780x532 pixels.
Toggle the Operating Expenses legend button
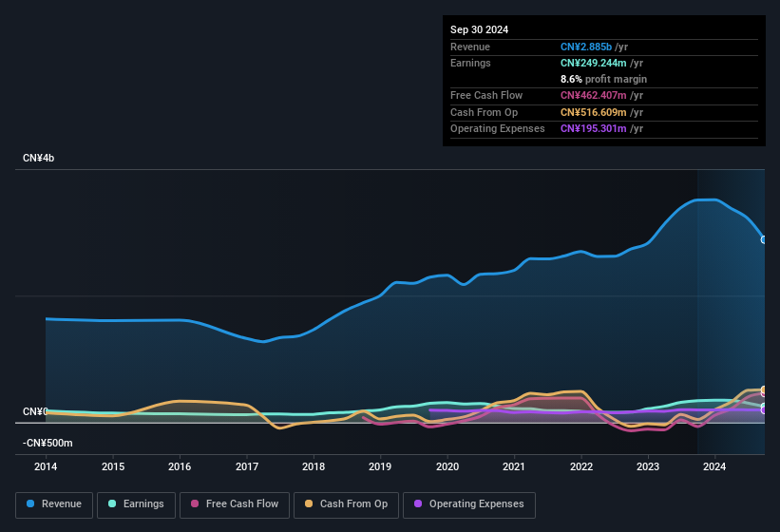click(x=469, y=504)
